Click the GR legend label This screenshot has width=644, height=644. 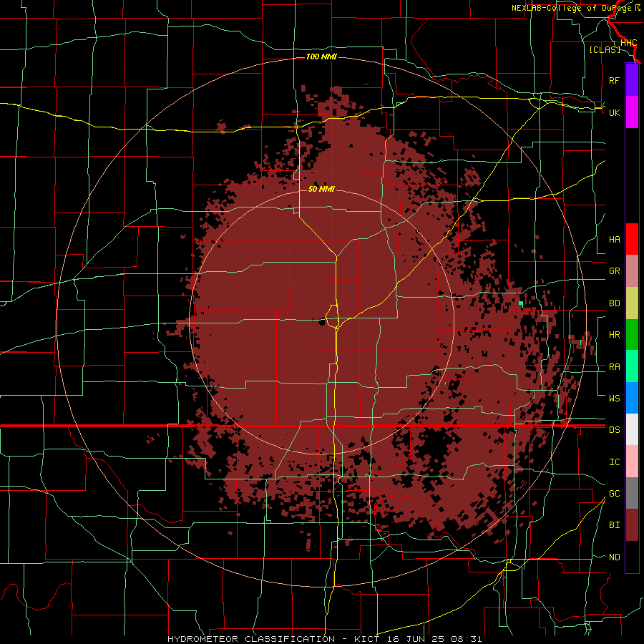coord(614,271)
